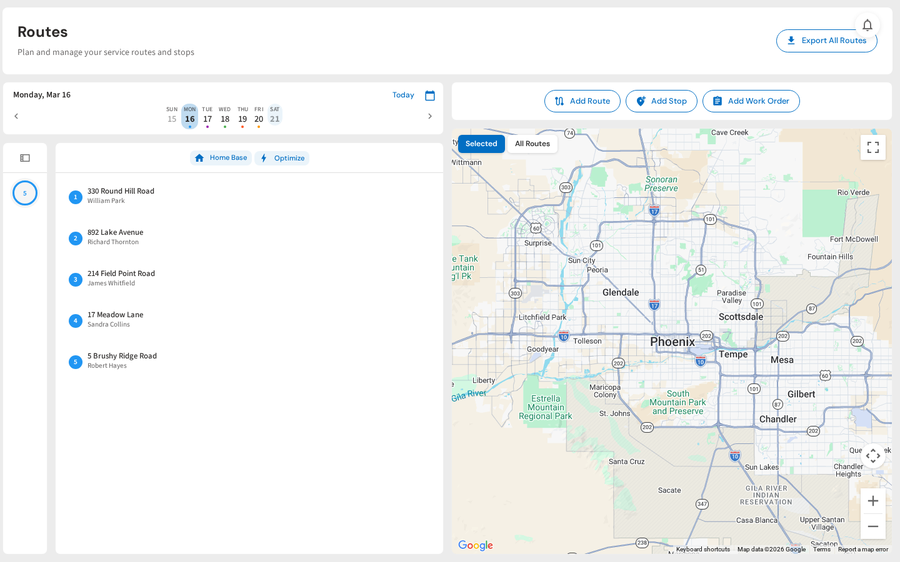Select Friday 20 in week strip
The width and height of the screenshot is (900, 562).
(259, 116)
